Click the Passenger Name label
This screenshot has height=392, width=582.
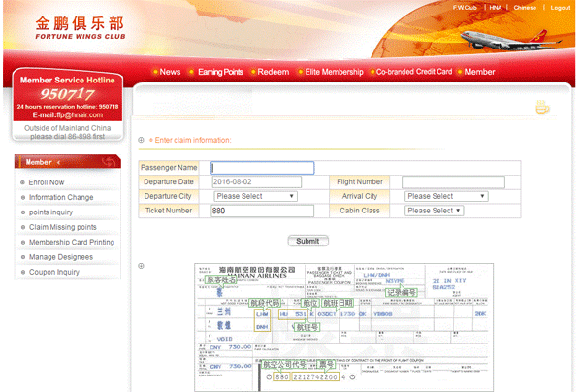(x=169, y=168)
